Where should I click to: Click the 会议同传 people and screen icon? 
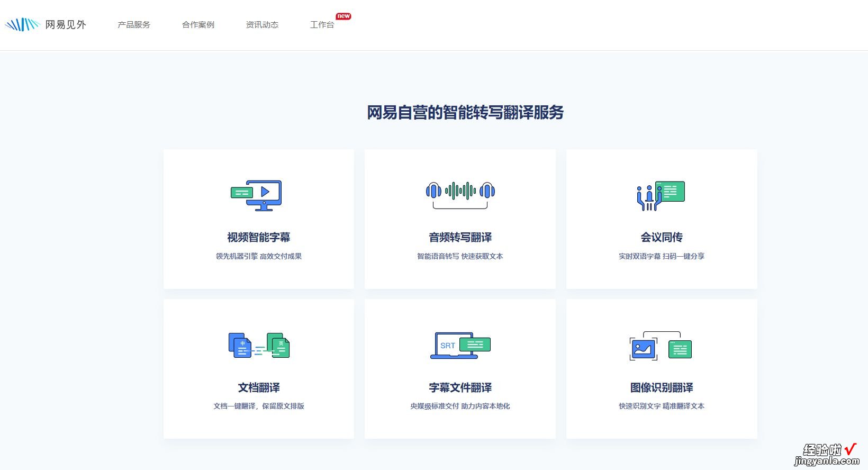(661, 196)
